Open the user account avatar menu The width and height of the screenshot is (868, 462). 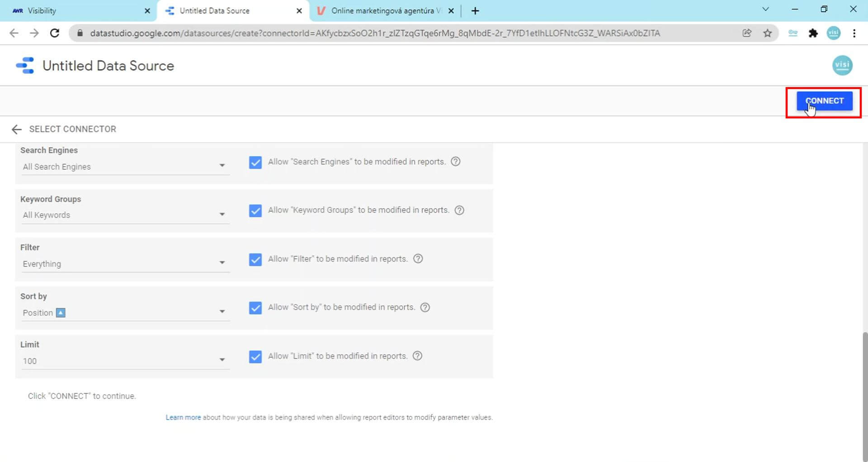tap(842, 65)
